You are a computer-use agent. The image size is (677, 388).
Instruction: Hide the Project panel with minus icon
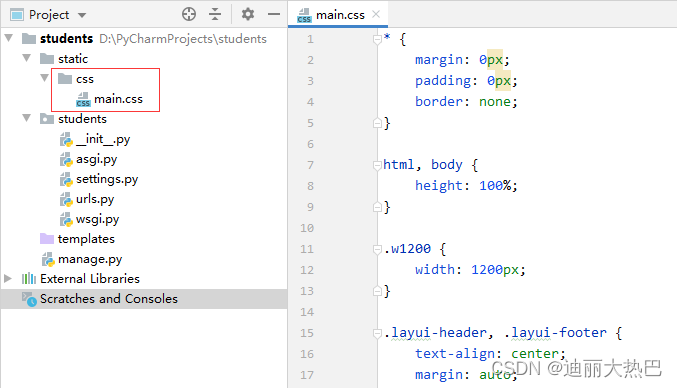[274, 14]
